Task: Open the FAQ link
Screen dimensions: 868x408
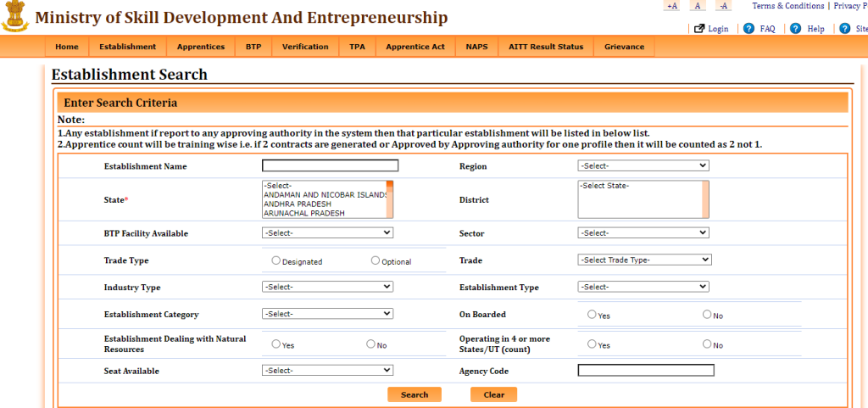Action: click(767, 29)
